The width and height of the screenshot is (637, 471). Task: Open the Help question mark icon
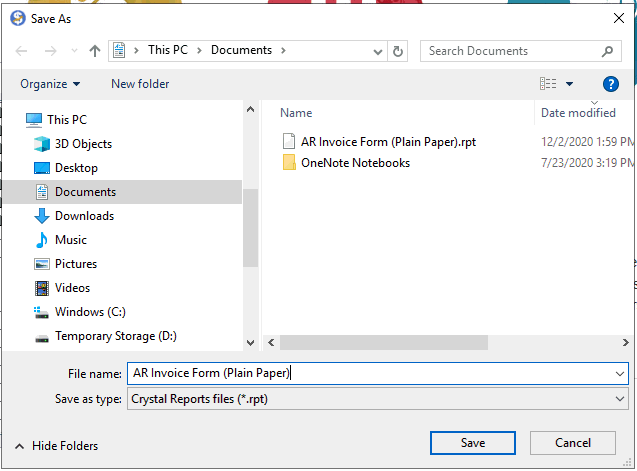(x=610, y=85)
